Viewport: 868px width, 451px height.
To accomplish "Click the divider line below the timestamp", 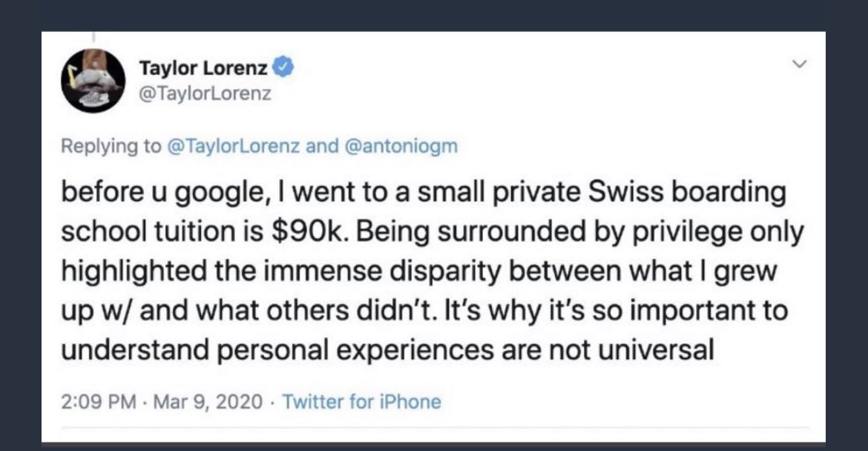I will pyautogui.click(x=434, y=427).
